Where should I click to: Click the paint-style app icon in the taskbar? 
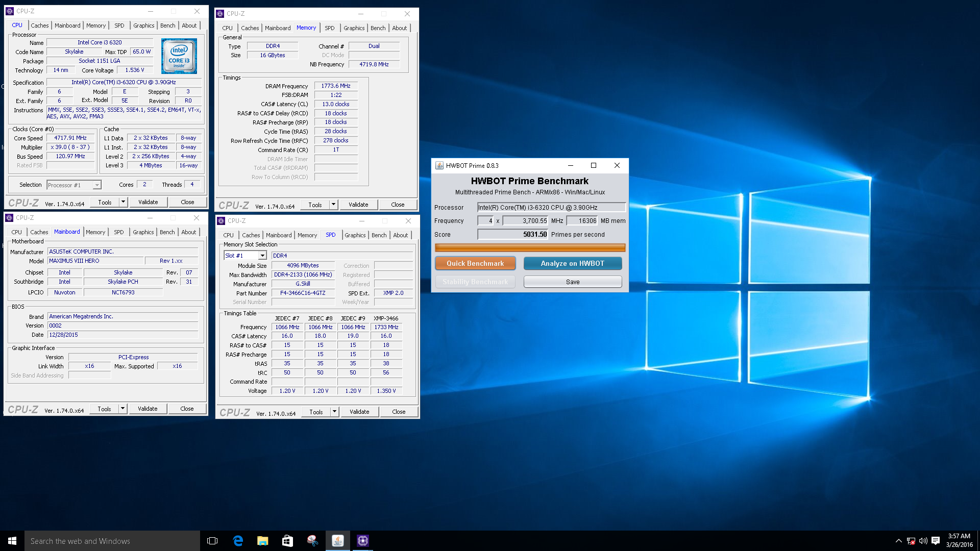(x=312, y=541)
